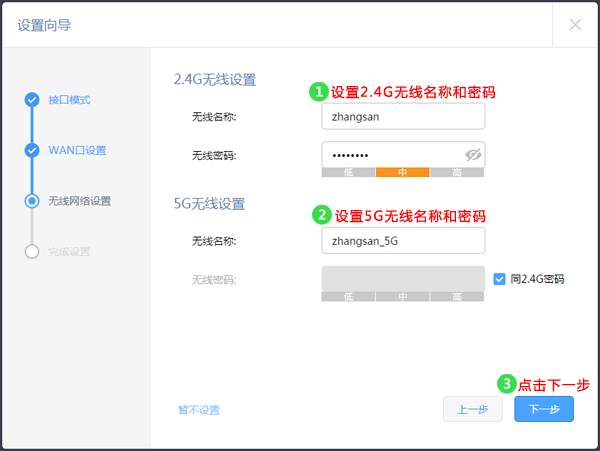Uncheck the 同2.4G密码 checkbox
The image size is (600, 451).
click(x=499, y=279)
